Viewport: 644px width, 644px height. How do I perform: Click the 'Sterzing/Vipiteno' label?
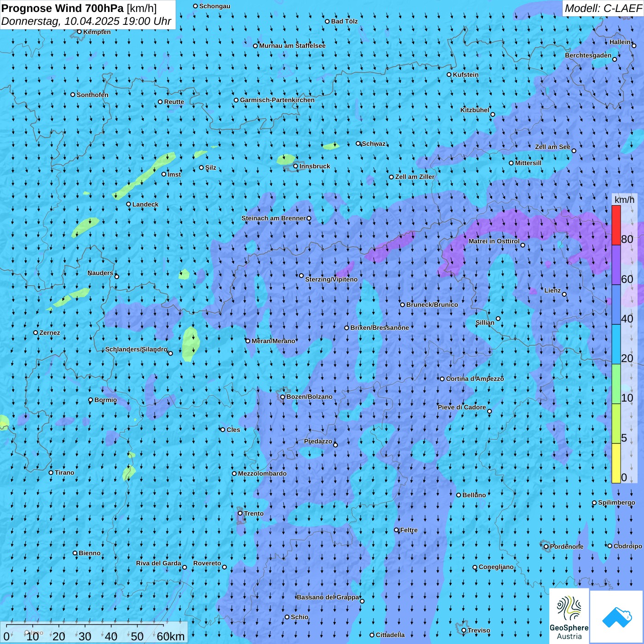tap(331, 279)
